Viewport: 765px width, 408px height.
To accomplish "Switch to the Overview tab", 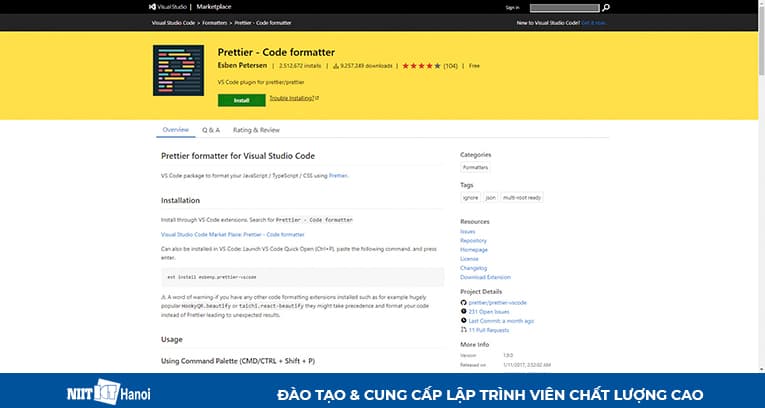I will point(176,130).
